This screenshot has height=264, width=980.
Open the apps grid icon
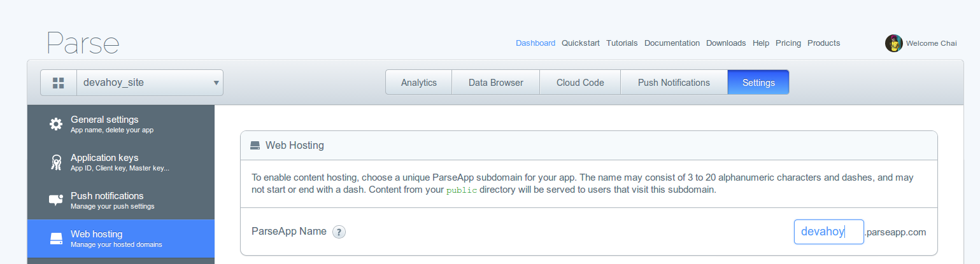(x=59, y=83)
